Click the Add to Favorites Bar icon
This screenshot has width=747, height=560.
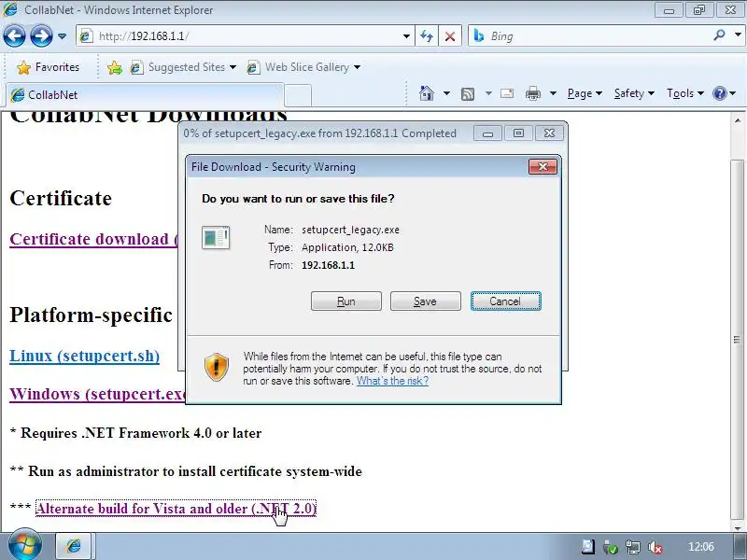click(x=114, y=67)
